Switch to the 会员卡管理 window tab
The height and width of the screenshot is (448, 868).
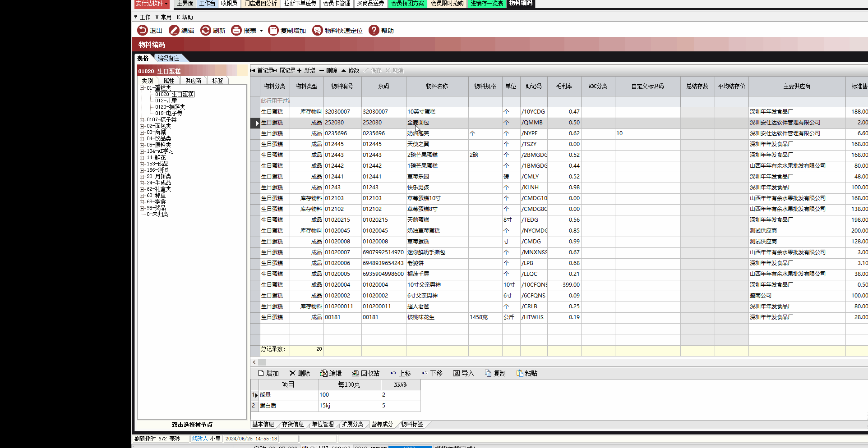tap(337, 4)
